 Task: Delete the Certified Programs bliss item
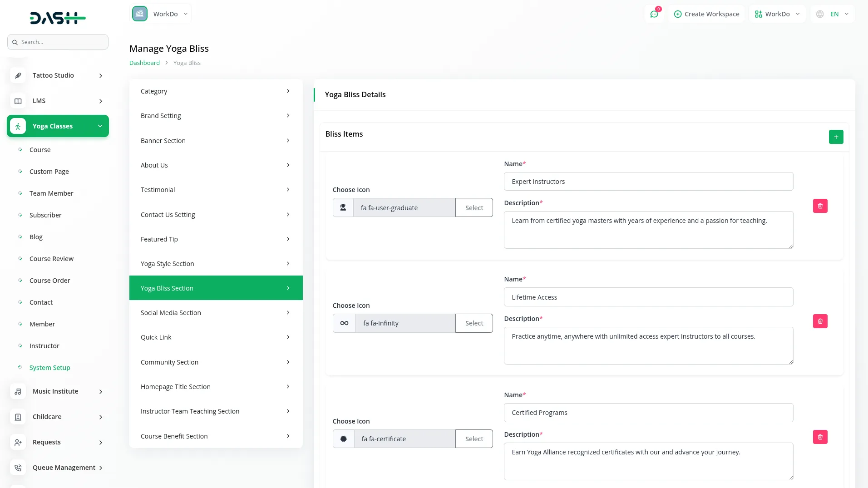[x=820, y=437]
